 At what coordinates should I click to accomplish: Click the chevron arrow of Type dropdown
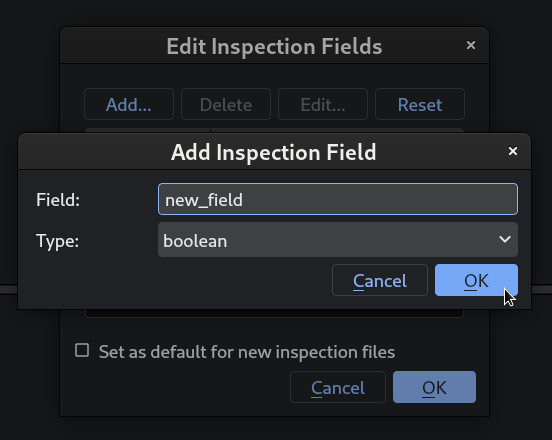click(505, 240)
